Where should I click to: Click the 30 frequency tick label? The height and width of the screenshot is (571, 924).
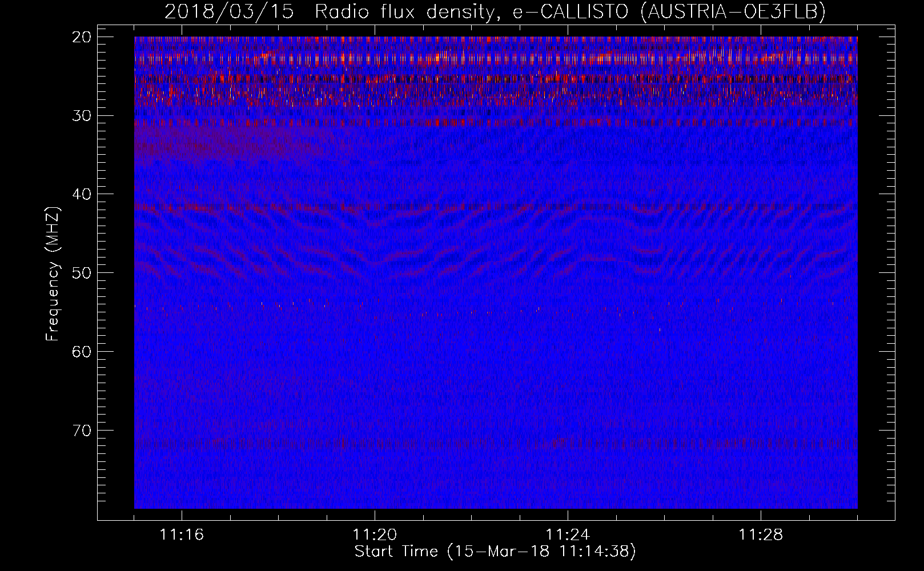82,116
